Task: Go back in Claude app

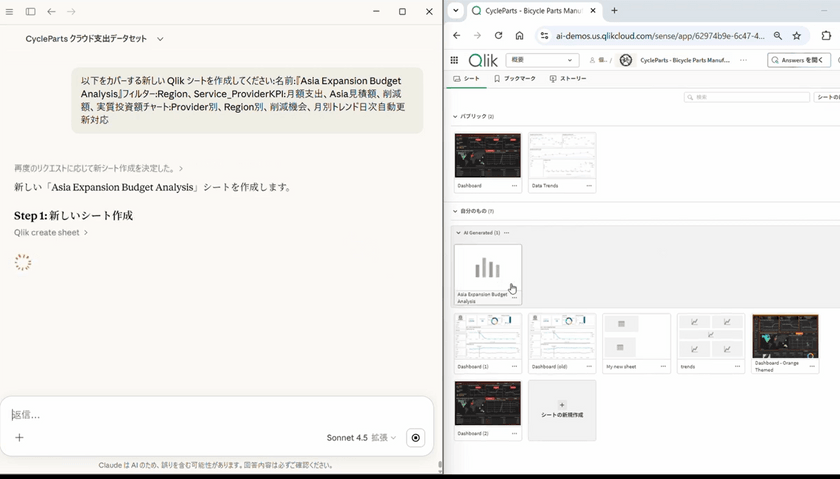Action: 51,11
